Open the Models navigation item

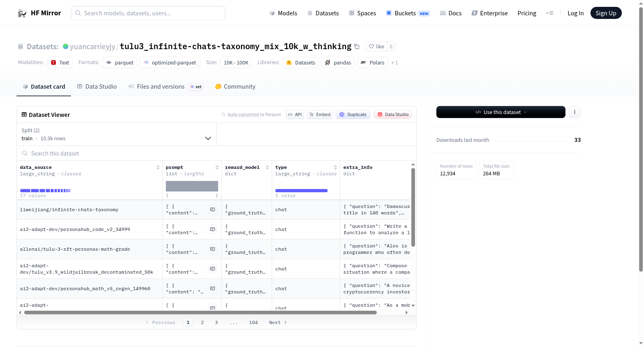(283, 13)
